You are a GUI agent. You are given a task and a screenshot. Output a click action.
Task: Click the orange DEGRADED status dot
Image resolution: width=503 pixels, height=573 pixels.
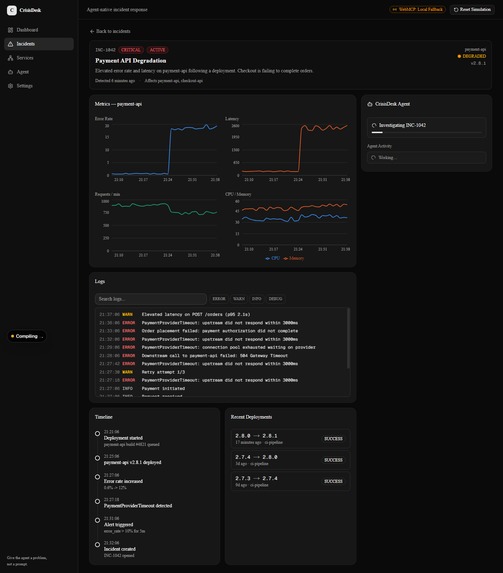[x=459, y=56]
